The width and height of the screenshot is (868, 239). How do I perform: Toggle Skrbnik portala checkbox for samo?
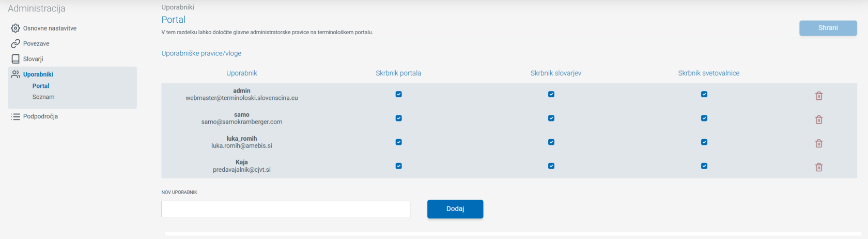(x=398, y=118)
